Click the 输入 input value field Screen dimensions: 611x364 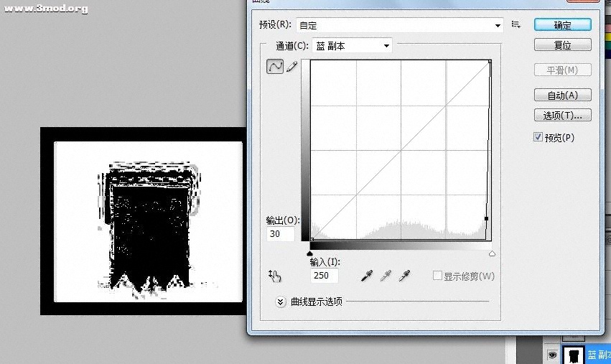click(324, 276)
